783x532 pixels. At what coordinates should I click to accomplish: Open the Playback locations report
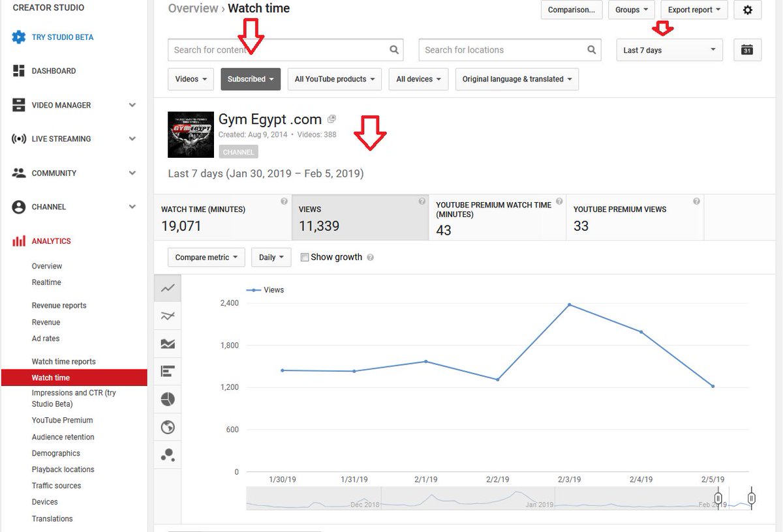point(63,469)
